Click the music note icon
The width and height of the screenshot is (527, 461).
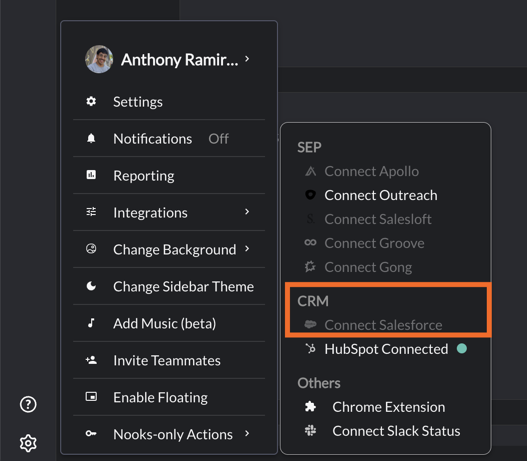(91, 323)
